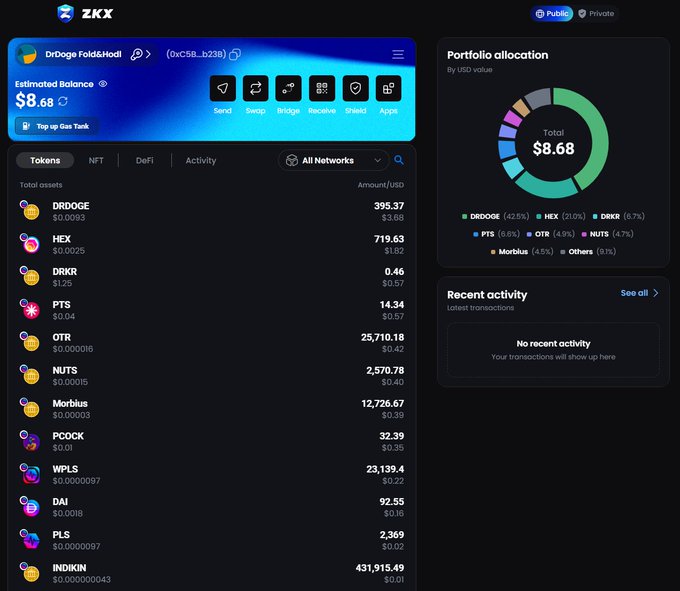The image size is (680, 591).
Task: Click the OTR token icon
Action: [30, 342]
